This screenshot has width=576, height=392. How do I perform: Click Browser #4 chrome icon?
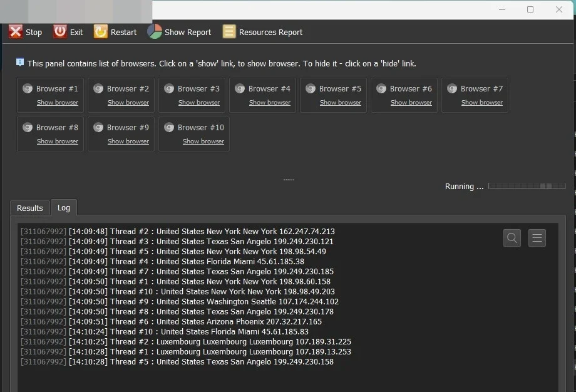[x=240, y=88]
